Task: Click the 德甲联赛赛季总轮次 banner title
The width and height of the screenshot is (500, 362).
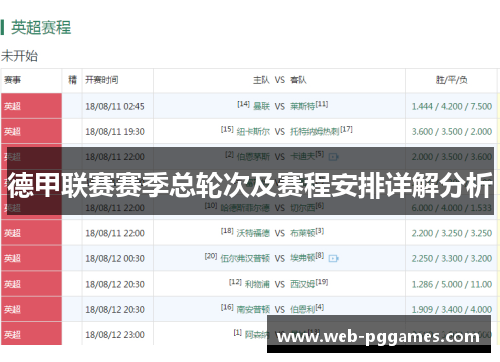Action: [250, 186]
